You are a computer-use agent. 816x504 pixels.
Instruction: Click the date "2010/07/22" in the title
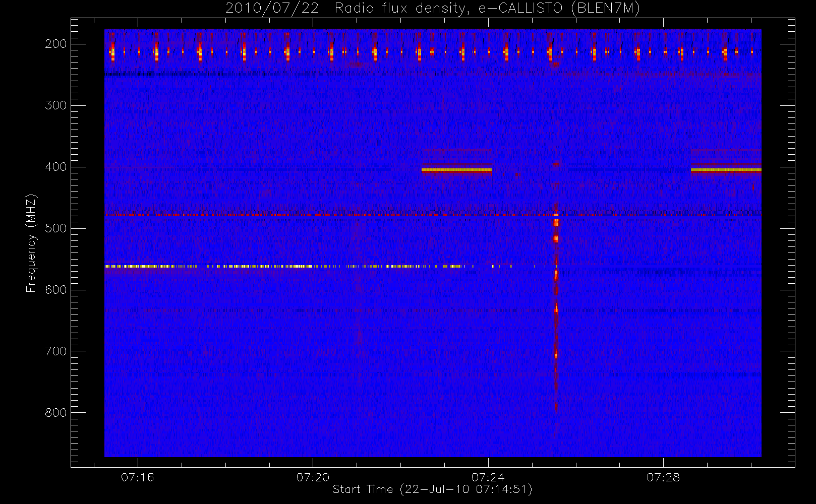[272, 8]
